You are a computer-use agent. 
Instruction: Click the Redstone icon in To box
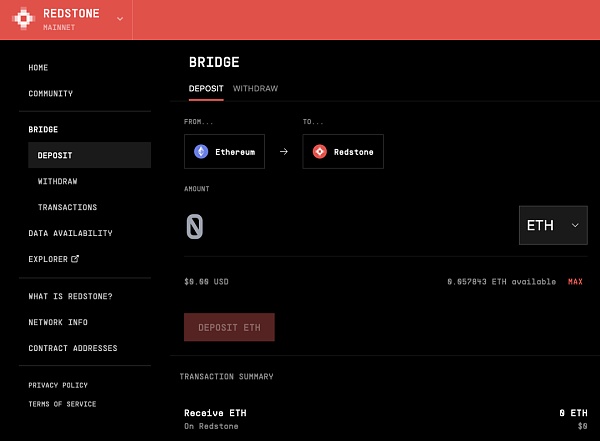[319, 152]
